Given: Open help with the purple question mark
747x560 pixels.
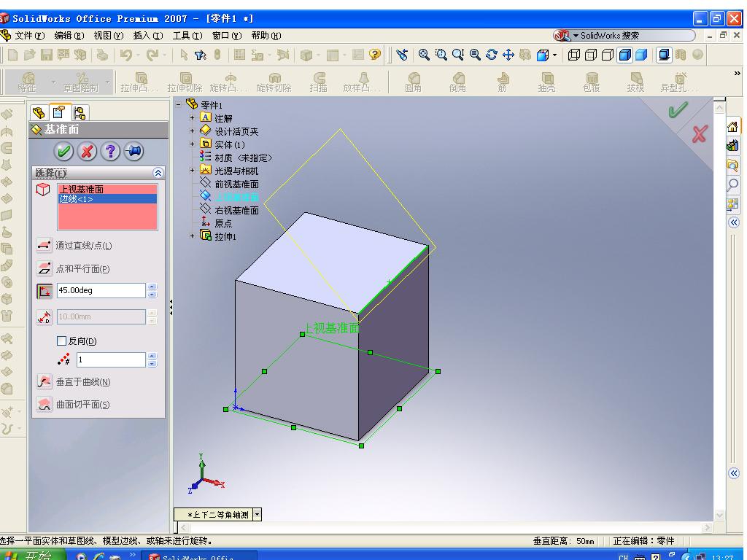Looking at the screenshot, I should [x=111, y=152].
